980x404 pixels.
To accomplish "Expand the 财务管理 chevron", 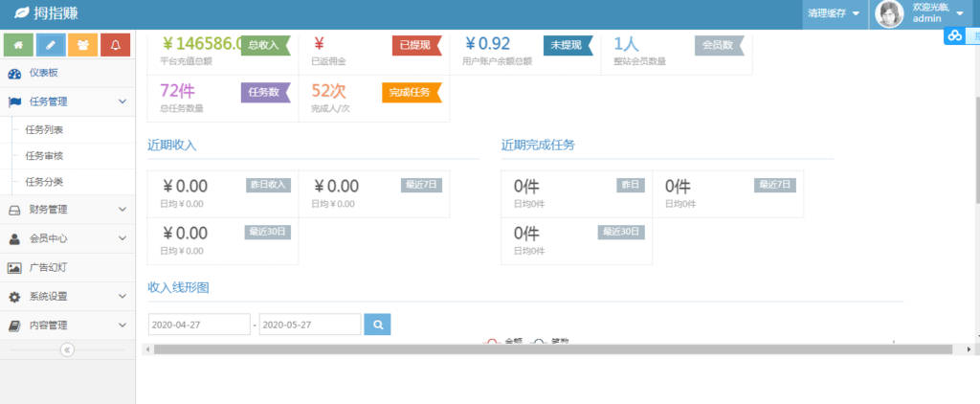I will pyautogui.click(x=122, y=210).
